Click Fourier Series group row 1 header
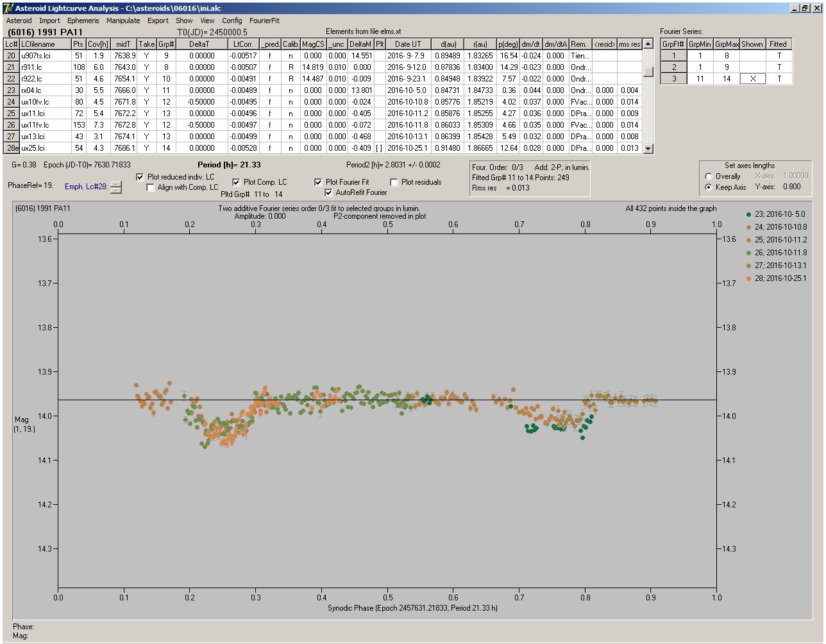826x644 pixels. pyautogui.click(x=674, y=56)
